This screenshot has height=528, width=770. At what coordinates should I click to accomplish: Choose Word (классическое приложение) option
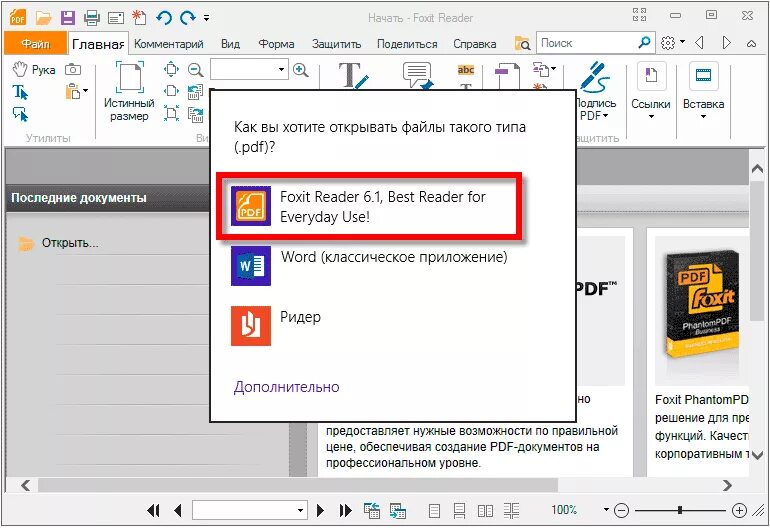coord(371,266)
